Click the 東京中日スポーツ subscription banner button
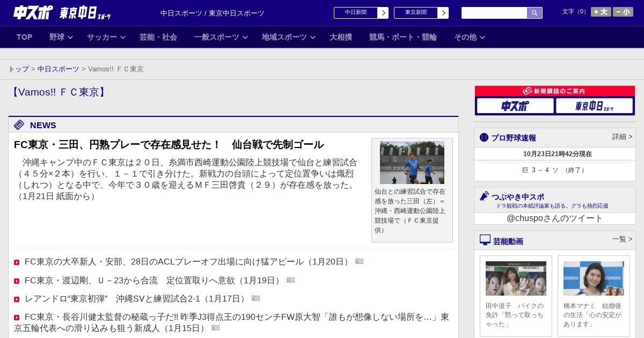Viewport: 644px width, 338px height. pyautogui.click(x=595, y=106)
